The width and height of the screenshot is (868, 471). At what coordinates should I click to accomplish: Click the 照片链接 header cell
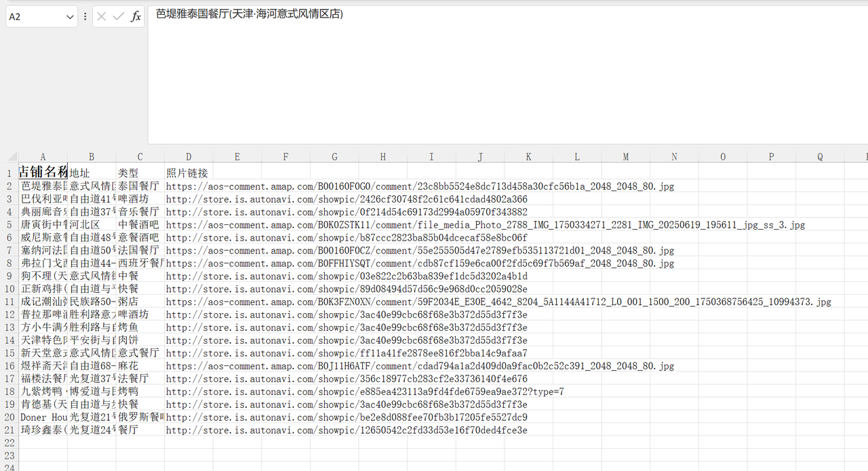point(187,173)
